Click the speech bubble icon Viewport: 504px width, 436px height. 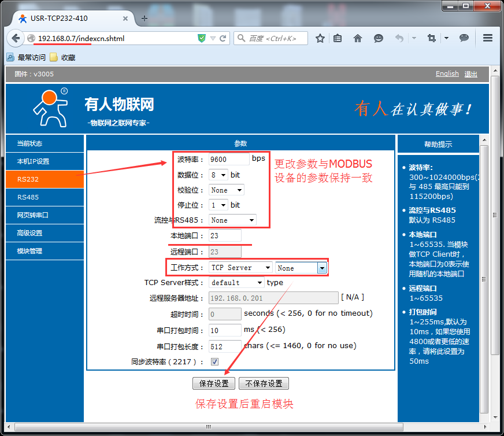click(464, 38)
